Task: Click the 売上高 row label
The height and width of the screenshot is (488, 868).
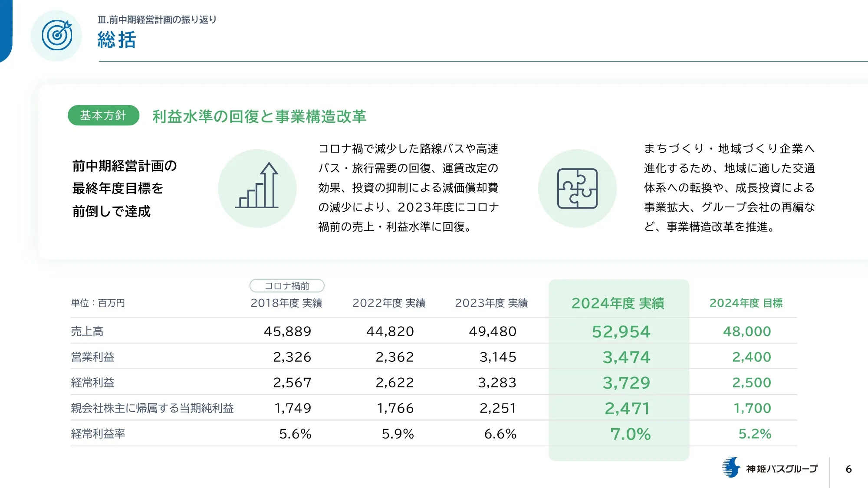Action: (x=87, y=331)
